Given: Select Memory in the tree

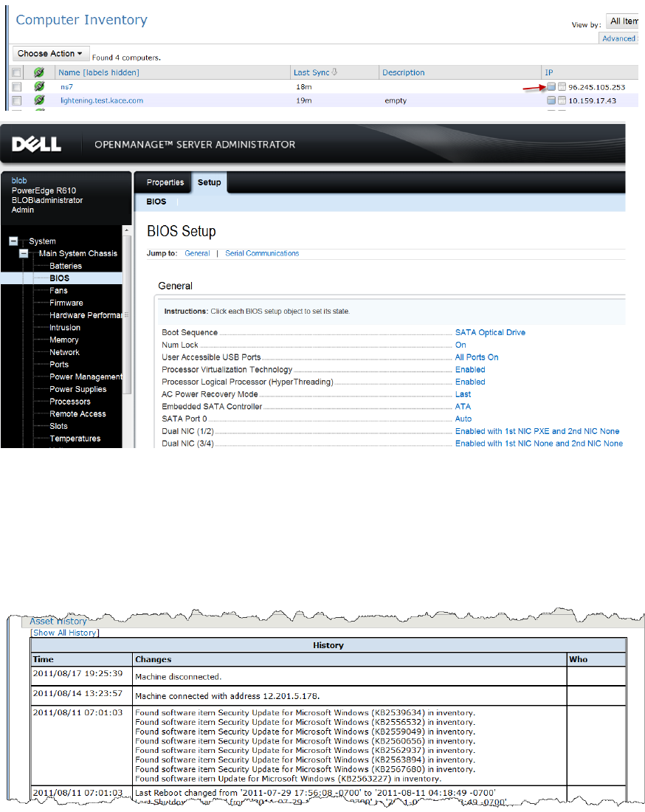Looking at the screenshot, I should [x=64, y=340].
